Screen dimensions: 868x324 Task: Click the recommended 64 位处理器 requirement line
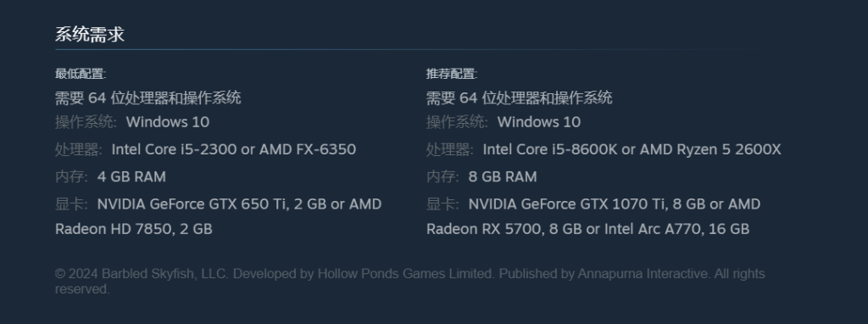520,98
